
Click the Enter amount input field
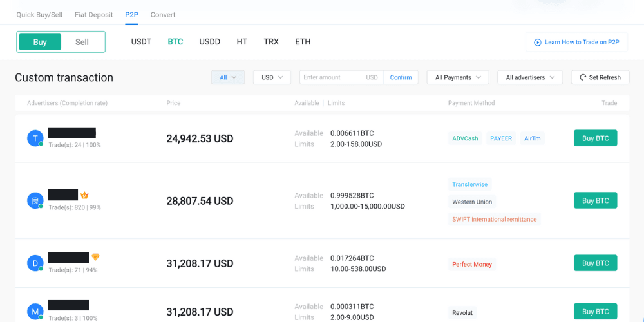pyautogui.click(x=332, y=77)
